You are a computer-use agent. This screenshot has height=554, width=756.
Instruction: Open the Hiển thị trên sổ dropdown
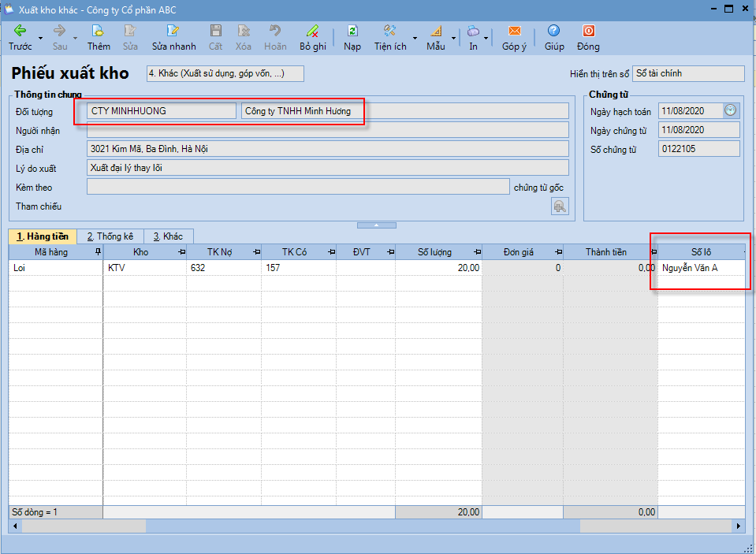pos(688,73)
